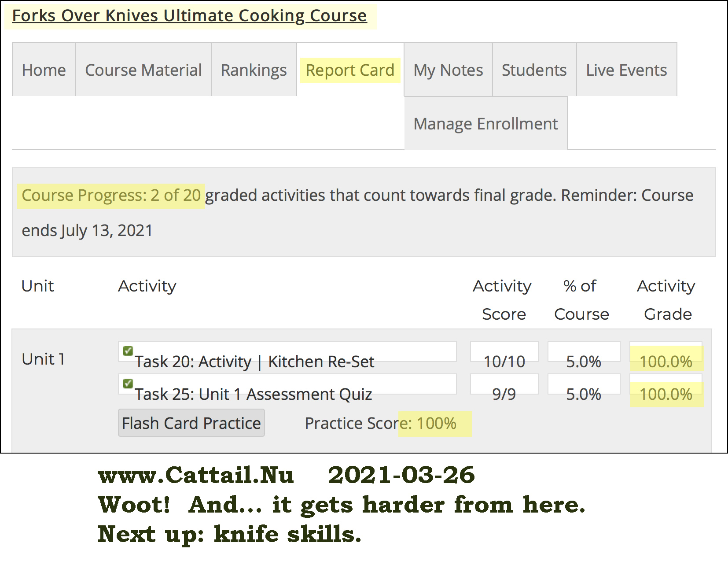
Task: Switch to the Rankings tab
Action: tap(254, 70)
